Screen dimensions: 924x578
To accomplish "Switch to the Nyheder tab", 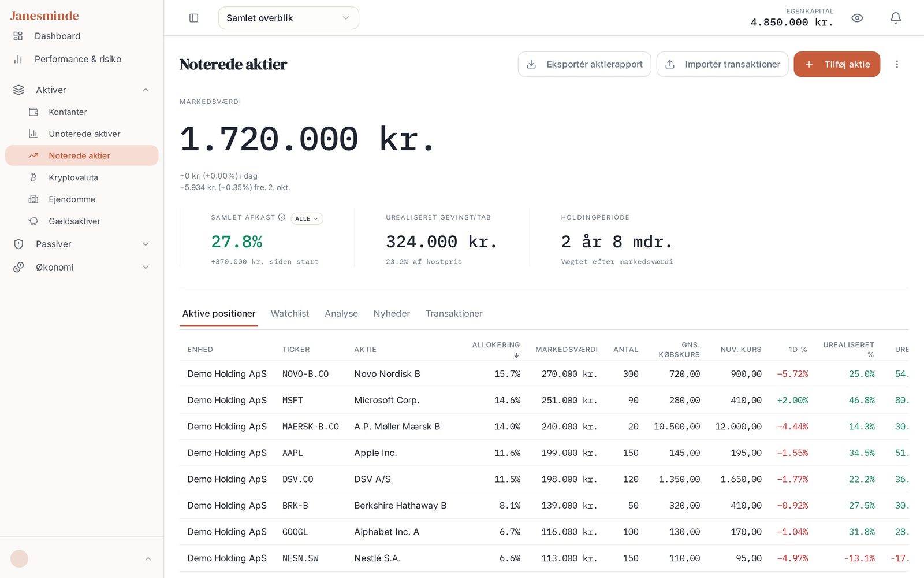I will pyautogui.click(x=392, y=313).
